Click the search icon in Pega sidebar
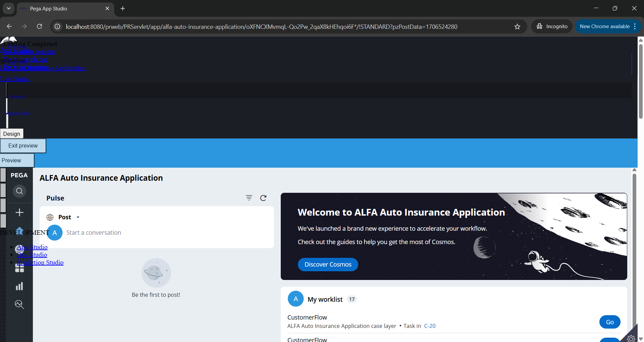The width and height of the screenshot is (644, 342). pos(19,191)
